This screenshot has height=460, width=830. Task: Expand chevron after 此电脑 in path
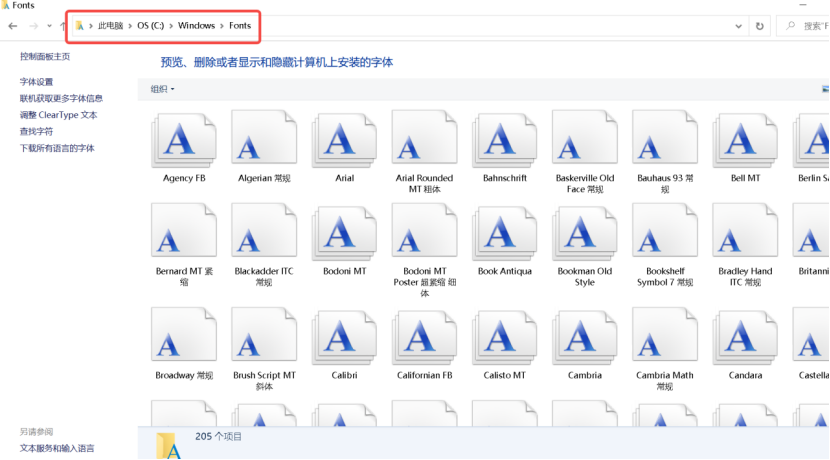point(130,25)
